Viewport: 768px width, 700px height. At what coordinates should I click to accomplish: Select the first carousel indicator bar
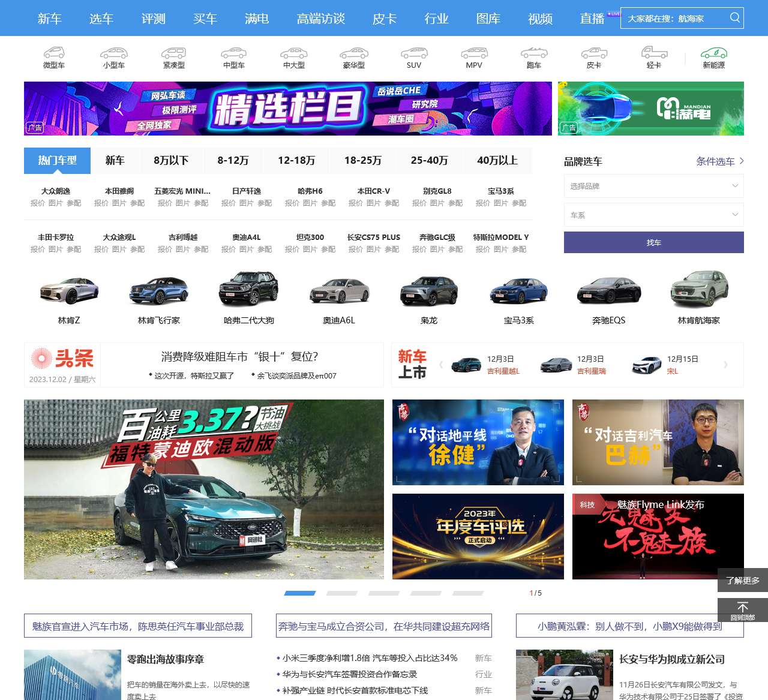[300, 593]
